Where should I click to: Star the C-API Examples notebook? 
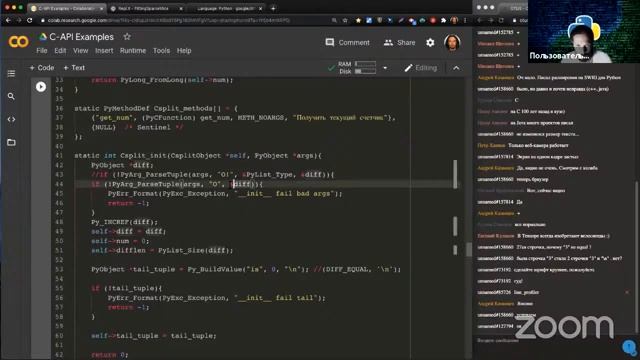127,37
